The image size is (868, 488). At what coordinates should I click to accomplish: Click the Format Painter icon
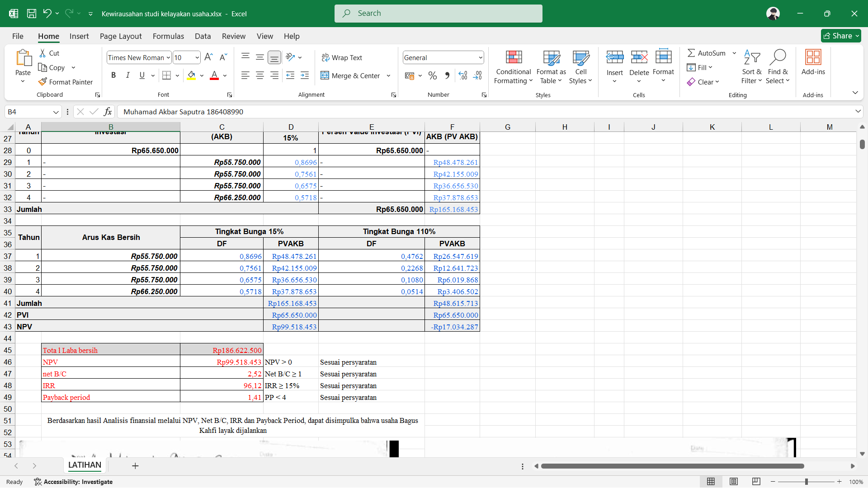coord(43,82)
